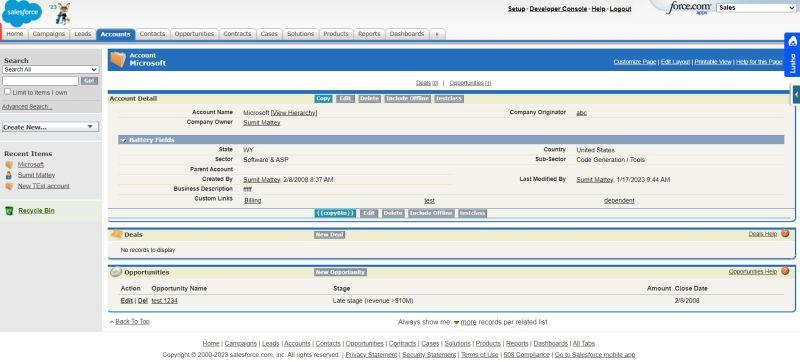Open the Company Originator abc link

pos(581,113)
